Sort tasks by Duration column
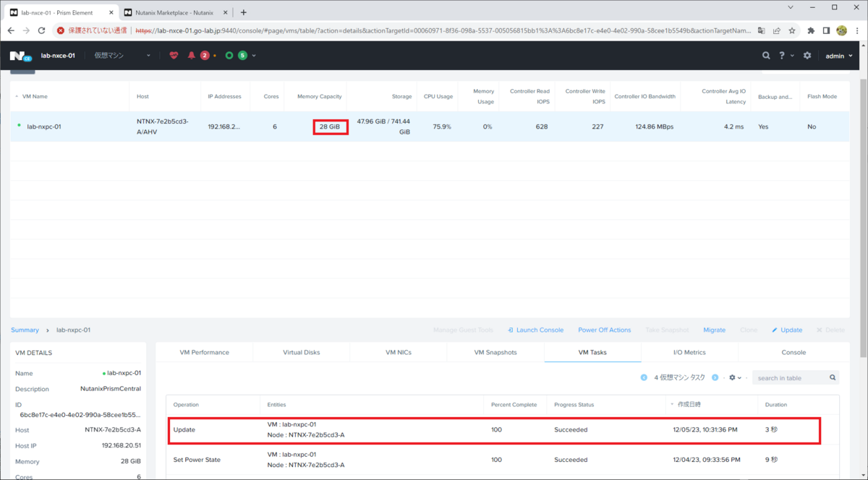The height and width of the screenshot is (480, 868). 776,404
